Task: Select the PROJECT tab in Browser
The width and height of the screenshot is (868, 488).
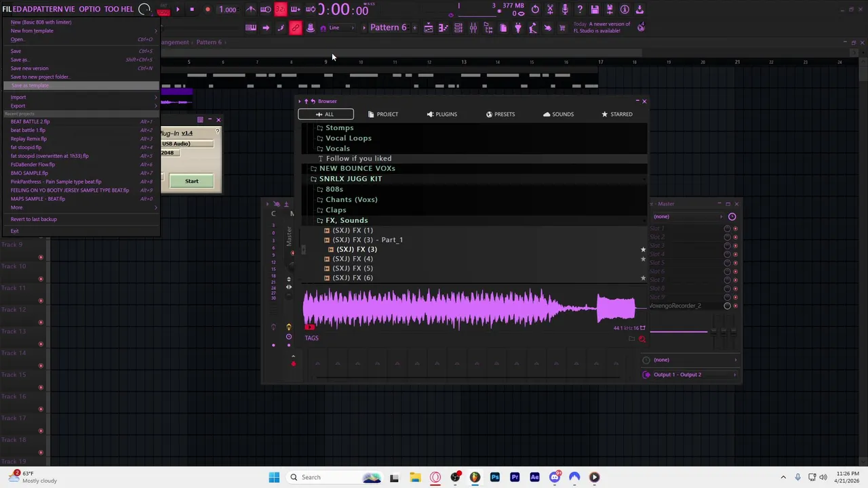Action: coord(383,114)
